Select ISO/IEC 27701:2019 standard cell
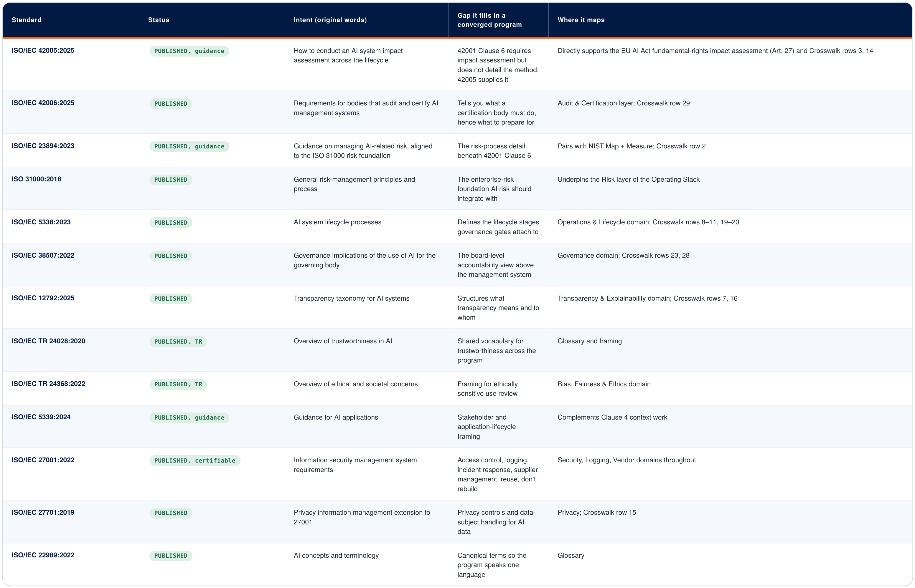This screenshot has width=915, height=588. pyautogui.click(x=43, y=512)
